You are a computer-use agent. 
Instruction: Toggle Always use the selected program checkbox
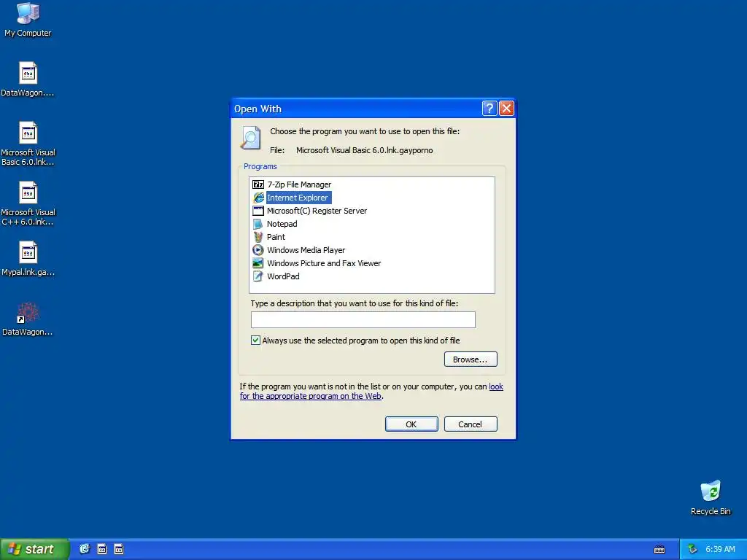pyautogui.click(x=256, y=340)
